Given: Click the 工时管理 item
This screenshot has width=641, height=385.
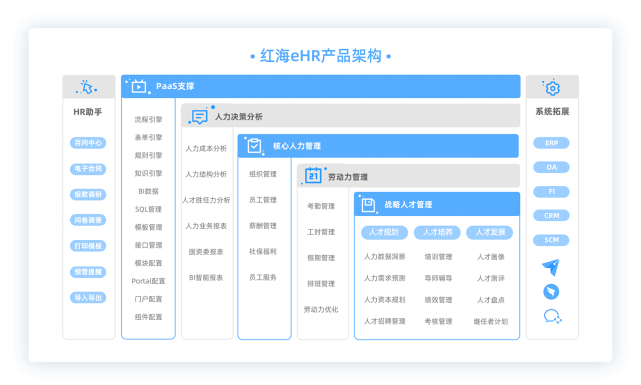Looking at the screenshot, I should pos(321,232).
